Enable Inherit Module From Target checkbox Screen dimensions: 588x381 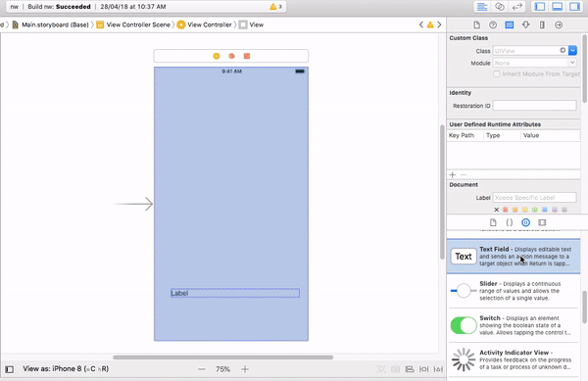[x=497, y=73]
